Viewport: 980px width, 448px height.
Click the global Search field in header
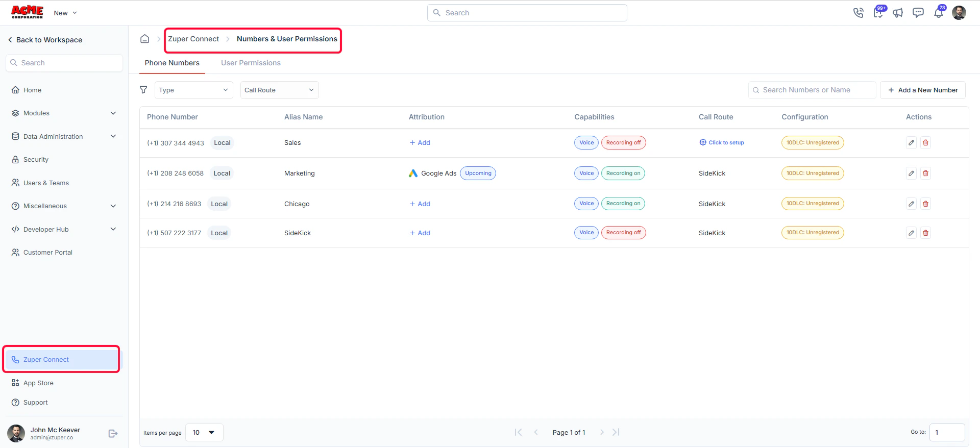527,13
